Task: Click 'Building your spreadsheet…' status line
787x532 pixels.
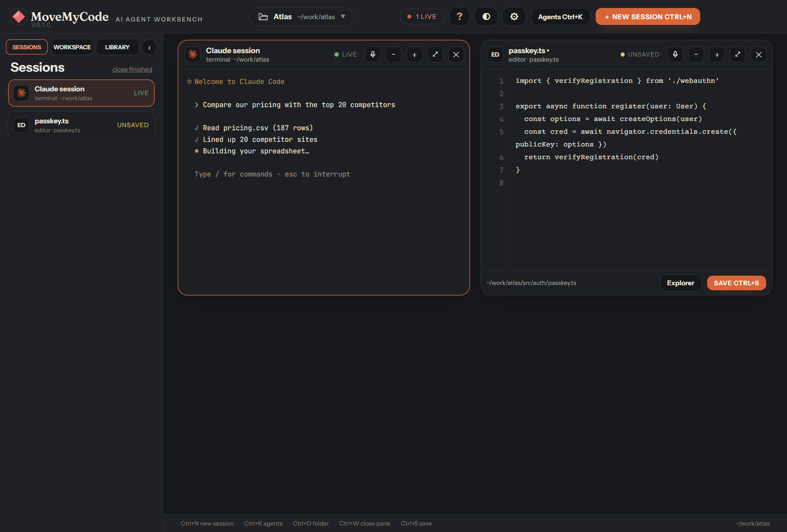Action: click(252, 151)
